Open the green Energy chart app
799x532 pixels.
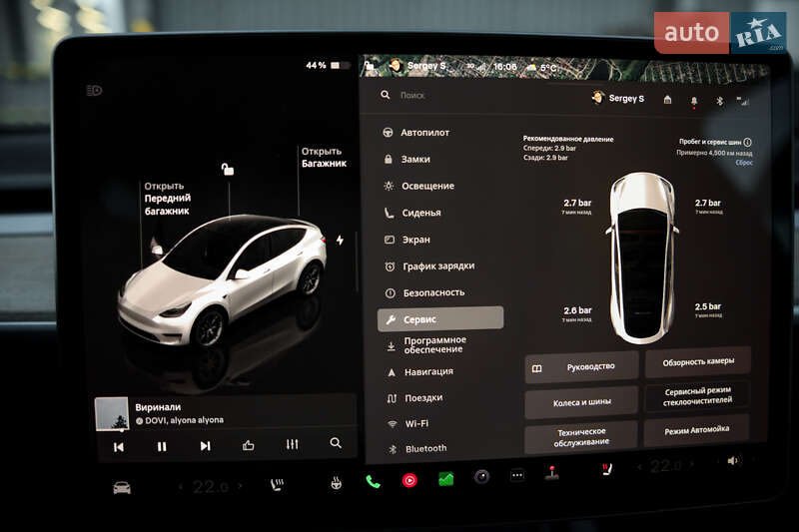[445, 478]
